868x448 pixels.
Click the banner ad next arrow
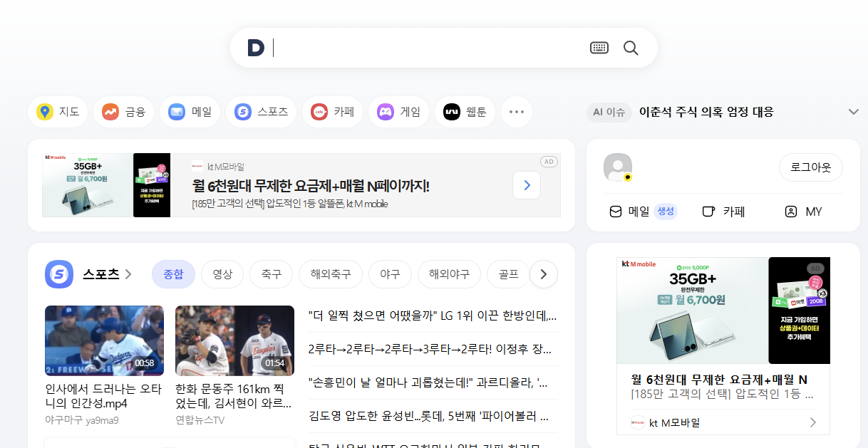coord(527,185)
